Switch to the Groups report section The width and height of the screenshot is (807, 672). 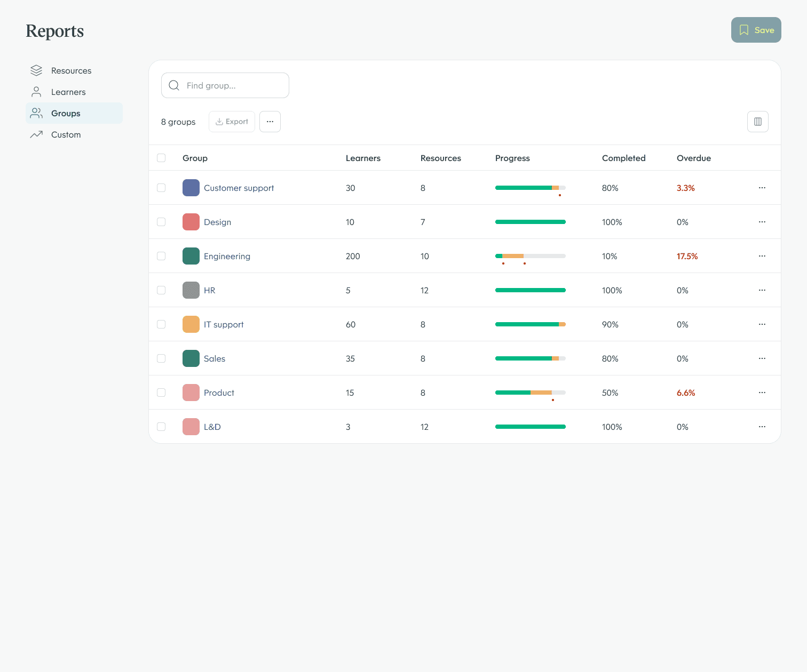click(66, 113)
